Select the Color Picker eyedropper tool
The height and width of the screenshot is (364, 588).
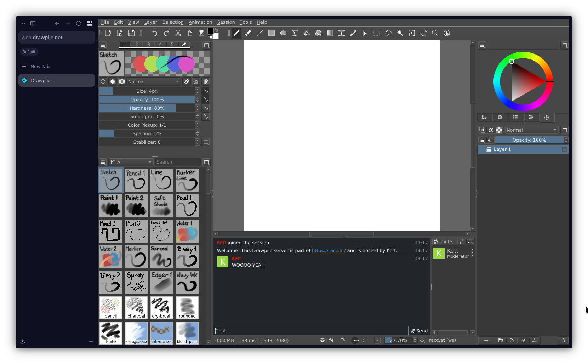[x=353, y=33]
